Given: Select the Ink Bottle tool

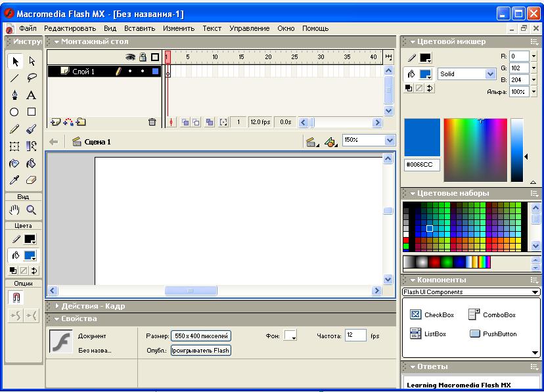Looking at the screenshot, I should click(14, 163).
